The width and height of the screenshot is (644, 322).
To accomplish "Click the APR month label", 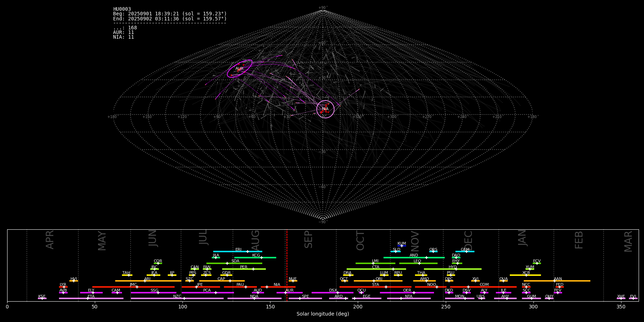I will (50, 240).
